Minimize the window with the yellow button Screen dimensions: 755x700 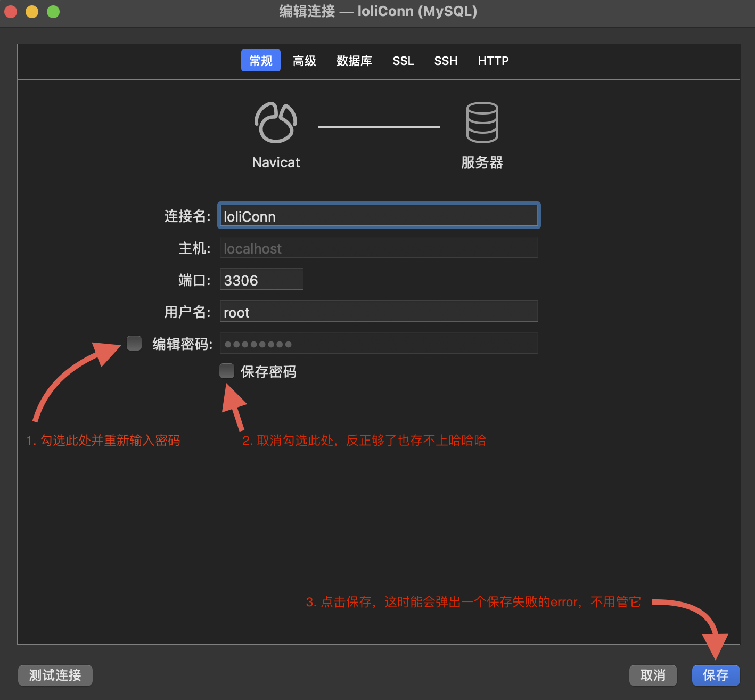coord(32,11)
